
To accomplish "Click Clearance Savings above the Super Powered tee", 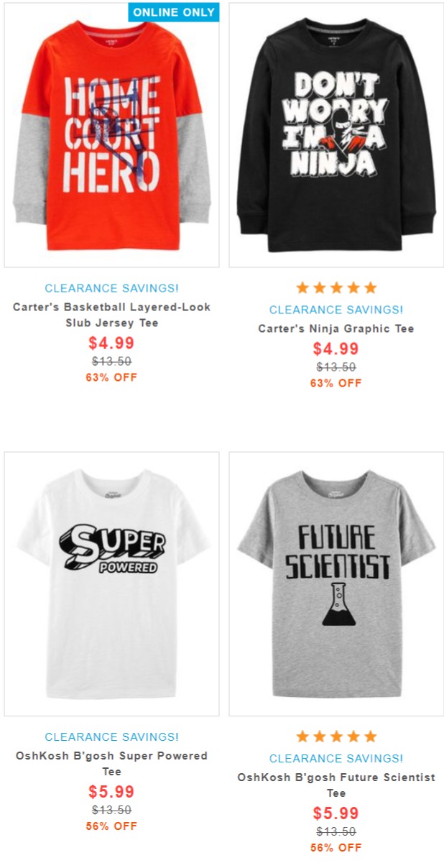I will pos(111,737).
